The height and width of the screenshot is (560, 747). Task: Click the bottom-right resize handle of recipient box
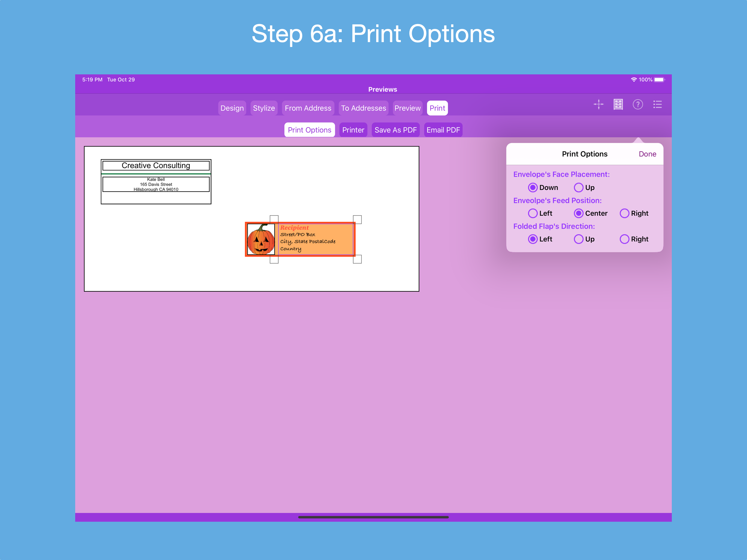357,259
